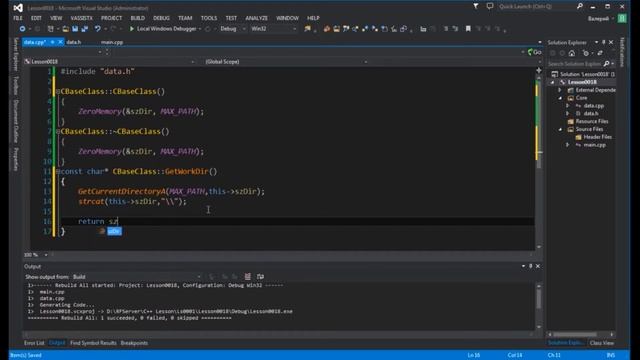Open the TOOLS menu
Screen dimensions: 640x360
tap(209, 18)
